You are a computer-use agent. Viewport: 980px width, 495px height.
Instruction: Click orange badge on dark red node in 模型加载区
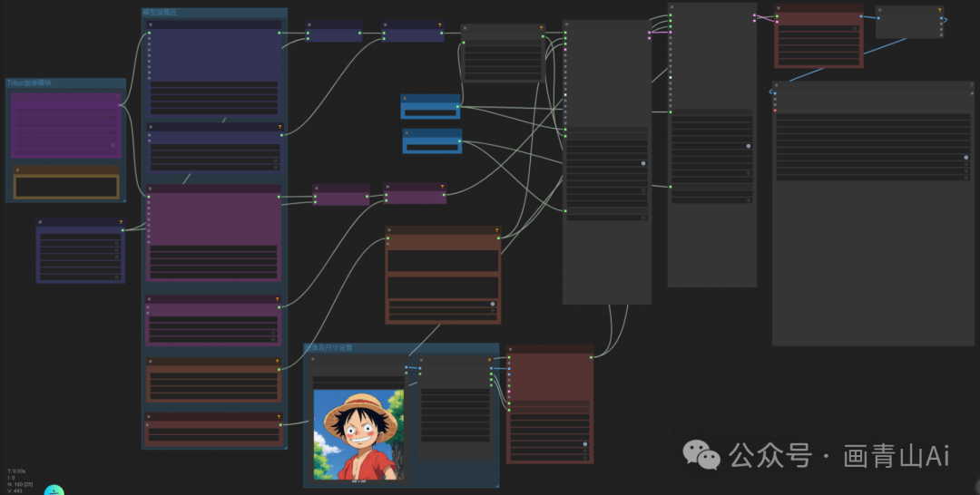click(279, 417)
